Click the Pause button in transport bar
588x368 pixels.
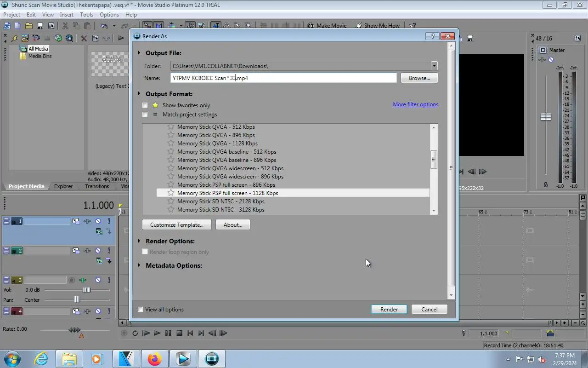pos(168,333)
